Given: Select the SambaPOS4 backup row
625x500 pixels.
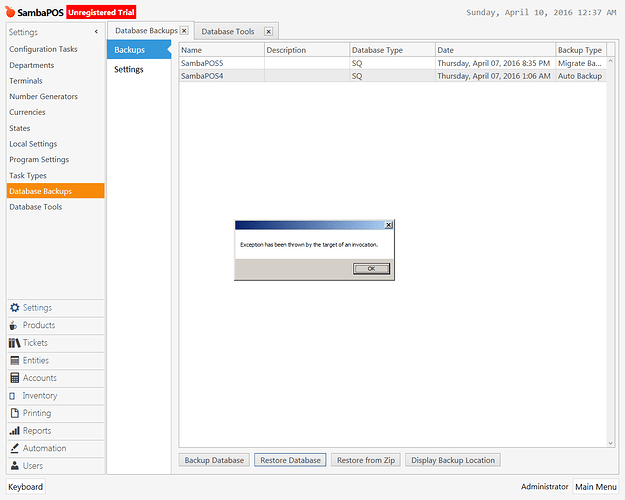Looking at the screenshot, I should (393, 76).
